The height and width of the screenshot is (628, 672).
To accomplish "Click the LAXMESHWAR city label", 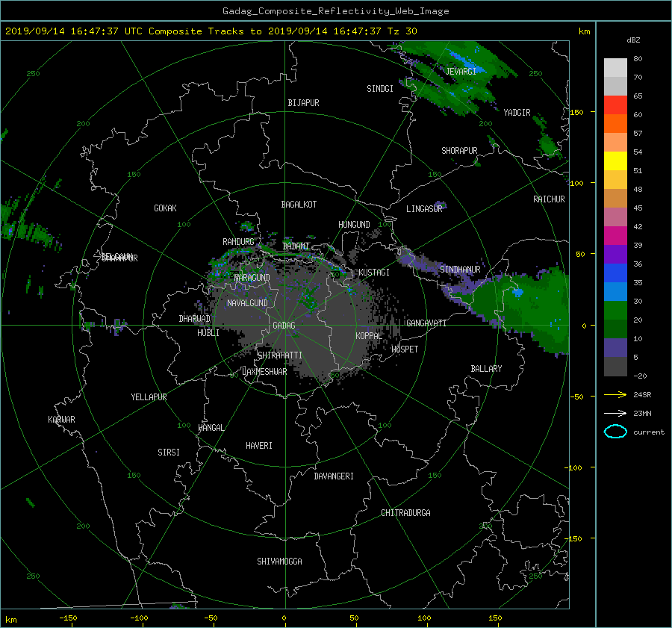I will [264, 372].
